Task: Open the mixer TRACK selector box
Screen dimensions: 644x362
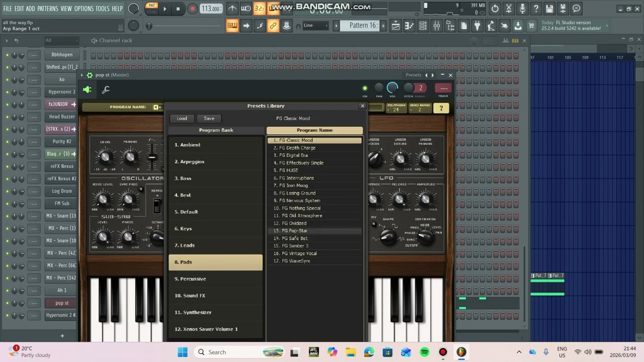Action: (x=443, y=88)
